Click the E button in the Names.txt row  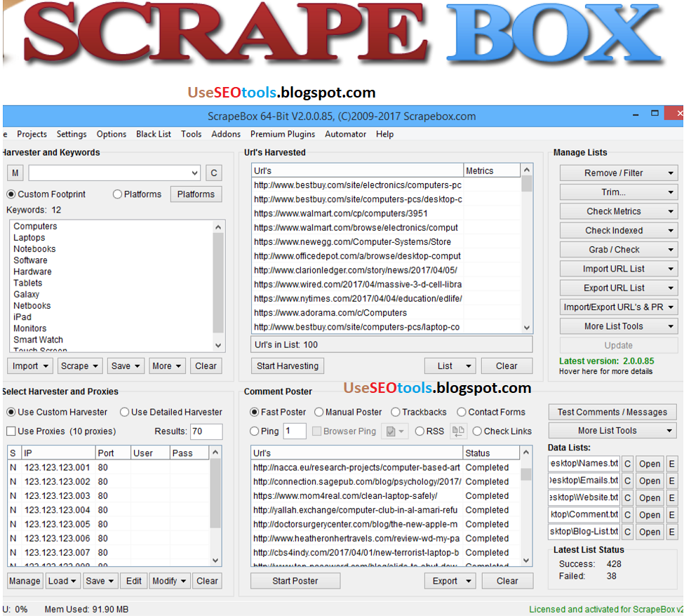click(x=672, y=464)
